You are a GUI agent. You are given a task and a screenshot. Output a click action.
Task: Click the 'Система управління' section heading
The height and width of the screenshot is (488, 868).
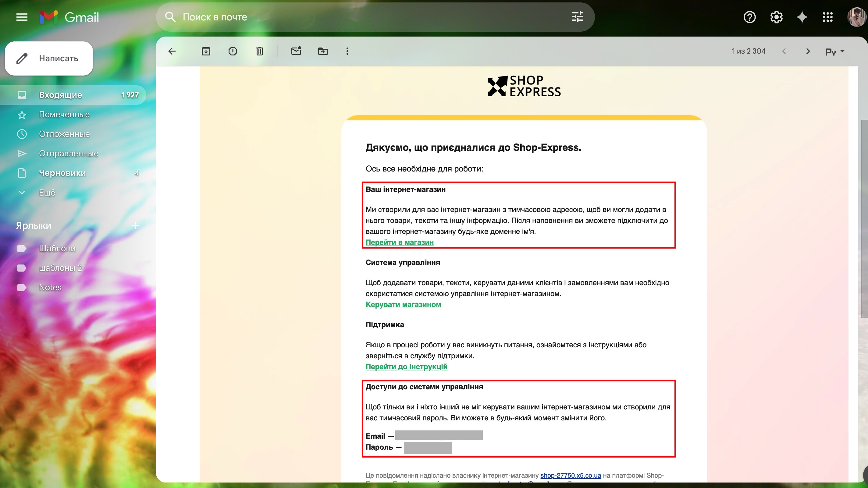[x=403, y=263]
